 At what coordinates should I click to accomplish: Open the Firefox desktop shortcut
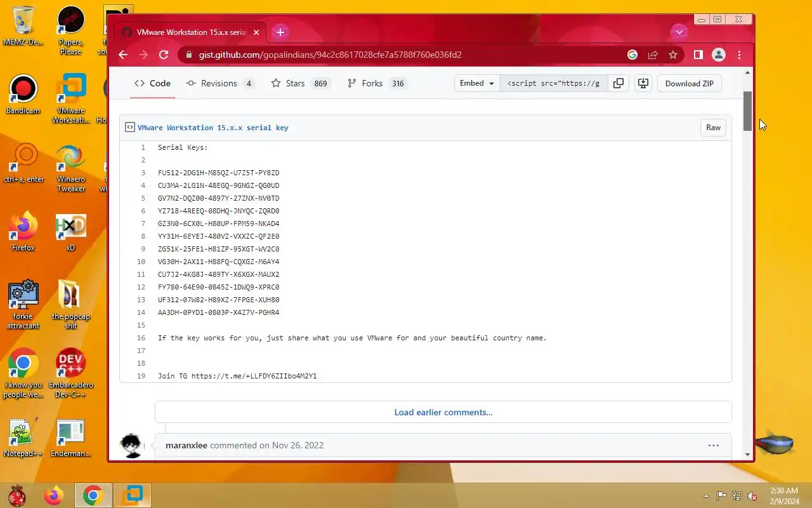coord(23,232)
